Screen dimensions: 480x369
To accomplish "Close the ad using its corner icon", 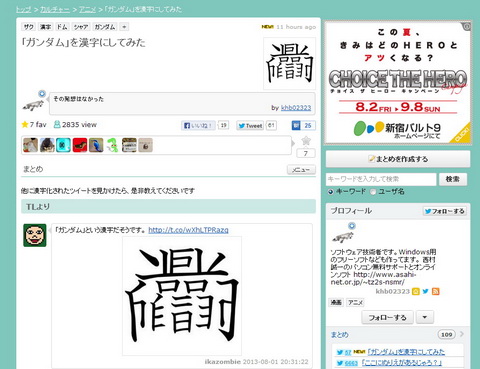I will point(467,26).
